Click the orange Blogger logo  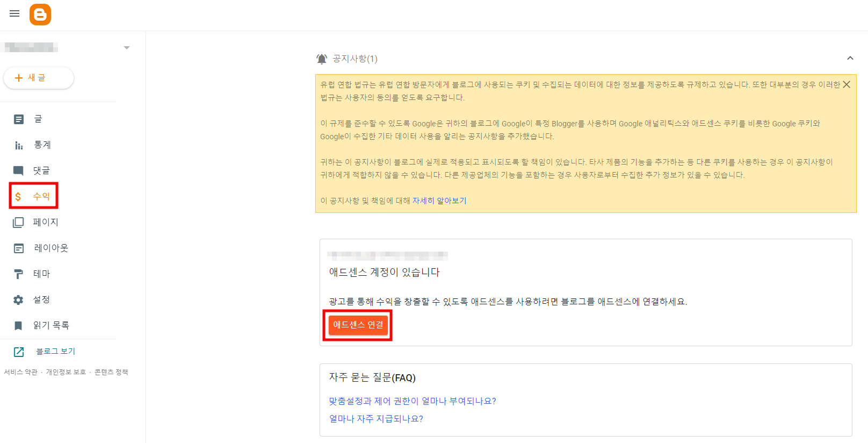click(x=40, y=15)
